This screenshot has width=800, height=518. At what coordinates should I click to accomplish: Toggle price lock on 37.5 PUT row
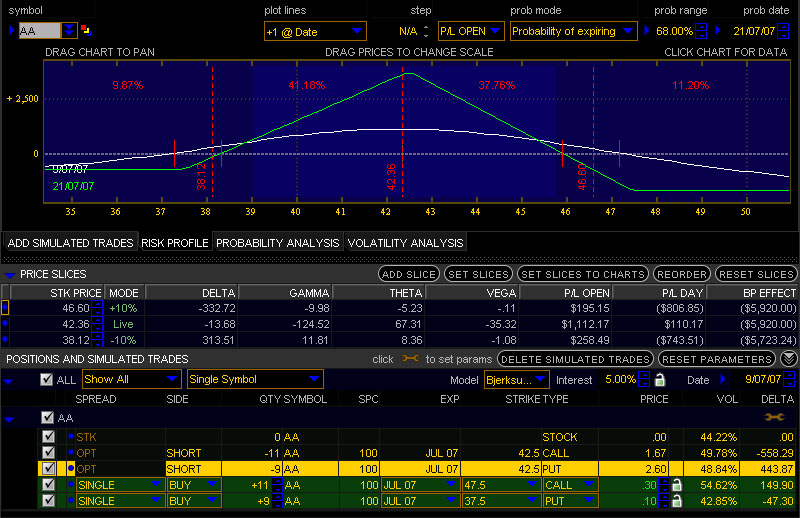pos(677,501)
